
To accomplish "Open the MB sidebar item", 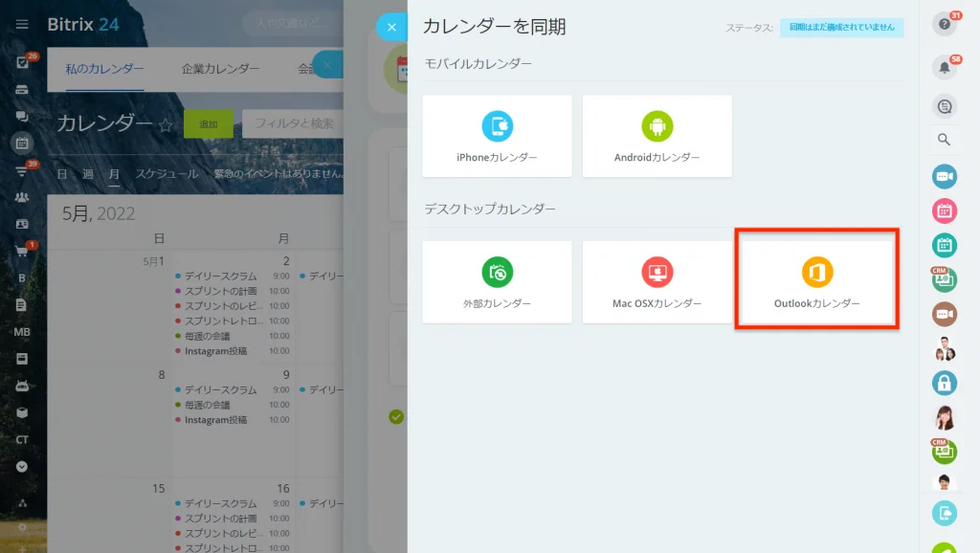I will coord(22,332).
